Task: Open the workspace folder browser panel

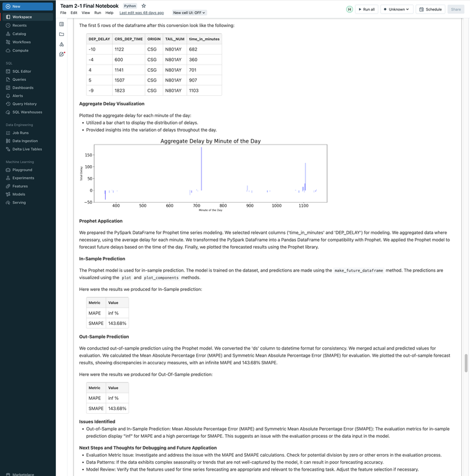Action: 62,34
